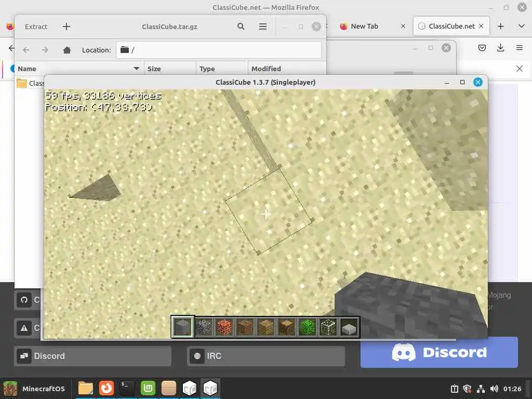
Task: Go forward in the archive manager navigation
Action: pyautogui.click(x=45, y=50)
